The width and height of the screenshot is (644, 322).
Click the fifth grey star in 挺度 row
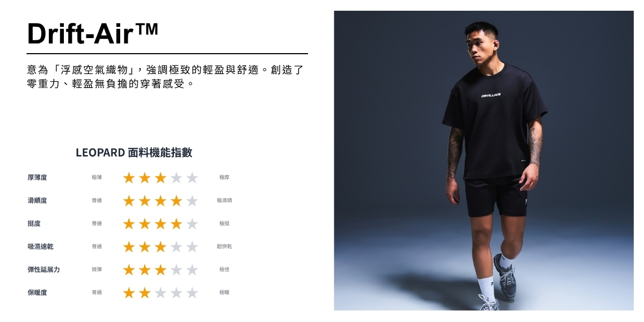click(x=192, y=224)
